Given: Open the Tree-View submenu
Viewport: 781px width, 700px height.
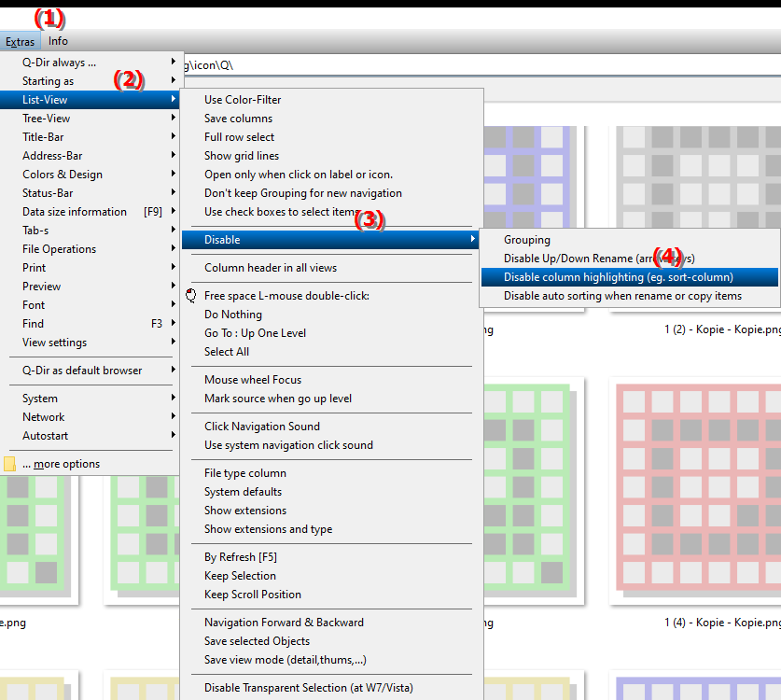Looking at the screenshot, I should coord(91,119).
